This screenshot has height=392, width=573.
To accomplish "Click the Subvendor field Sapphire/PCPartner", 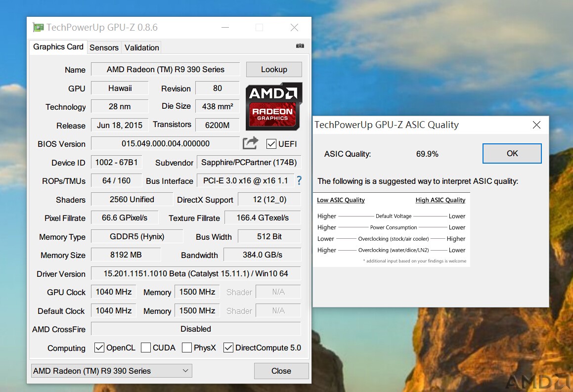I will [249, 162].
